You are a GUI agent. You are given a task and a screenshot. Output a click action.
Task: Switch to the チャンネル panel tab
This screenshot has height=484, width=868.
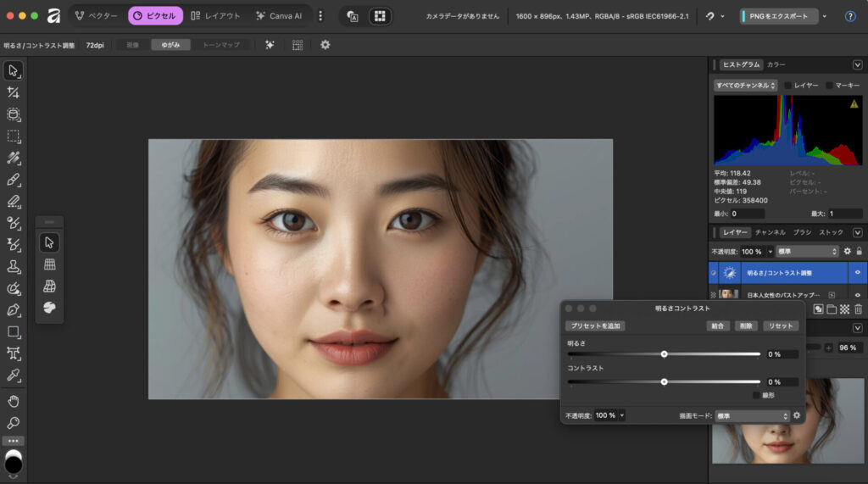(x=771, y=232)
